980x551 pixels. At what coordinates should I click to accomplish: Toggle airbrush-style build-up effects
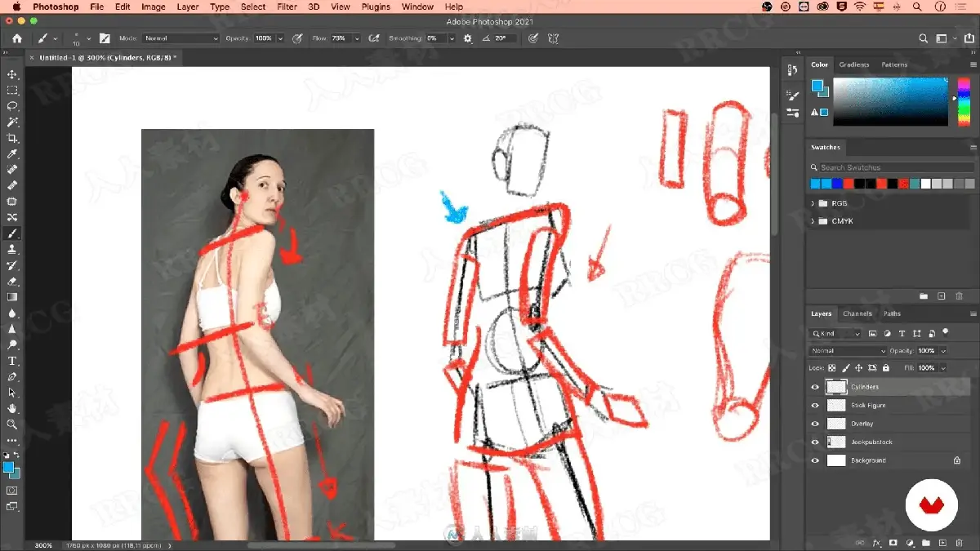tap(374, 38)
